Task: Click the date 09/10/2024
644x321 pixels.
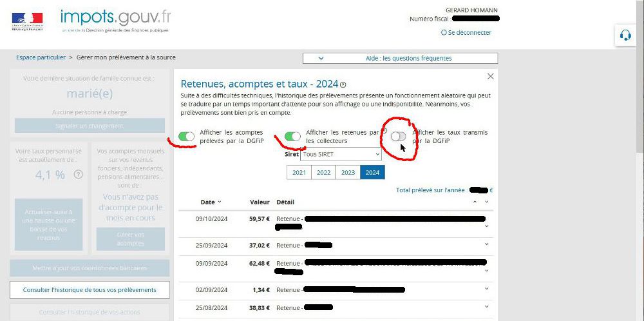Action: pyautogui.click(x=211, y=219)
